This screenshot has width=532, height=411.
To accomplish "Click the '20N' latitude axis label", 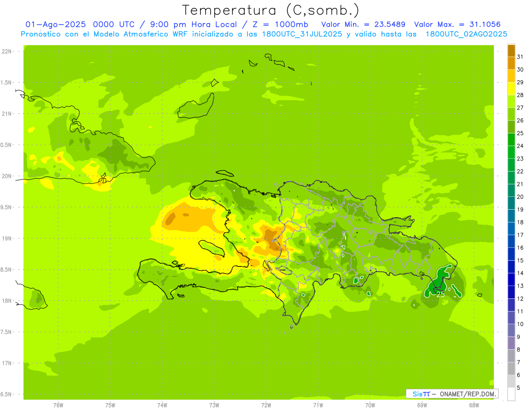I will pos(6,176).
